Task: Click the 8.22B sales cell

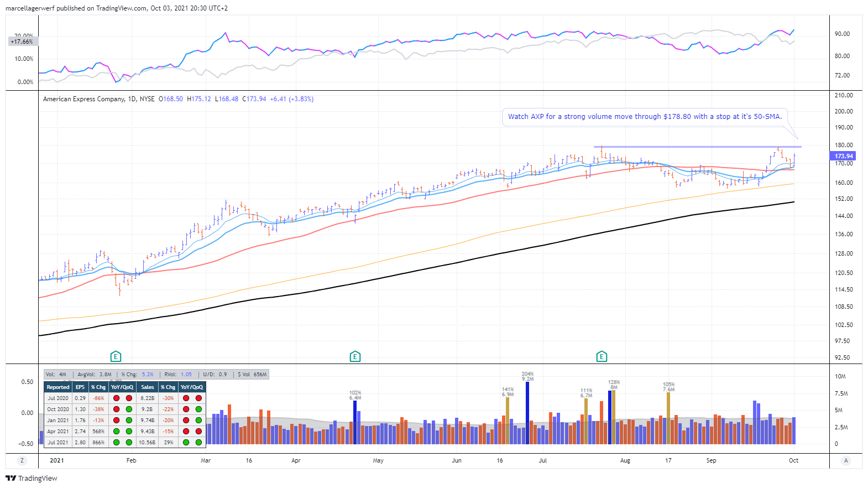Action: coord(147,398)
